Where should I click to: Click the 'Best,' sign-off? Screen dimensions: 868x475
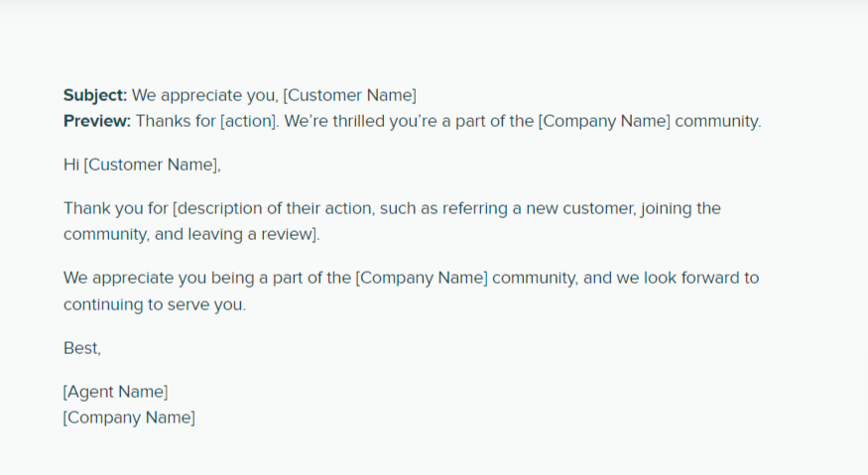[82, 348]
